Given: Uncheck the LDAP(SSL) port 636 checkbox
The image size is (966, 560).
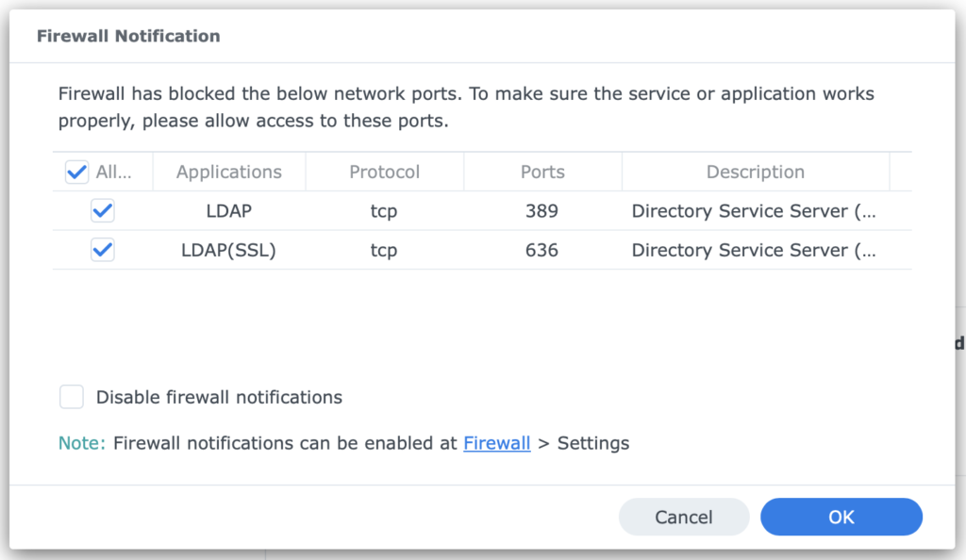Looking at the screenshot, I should click(x=102, y=250).
